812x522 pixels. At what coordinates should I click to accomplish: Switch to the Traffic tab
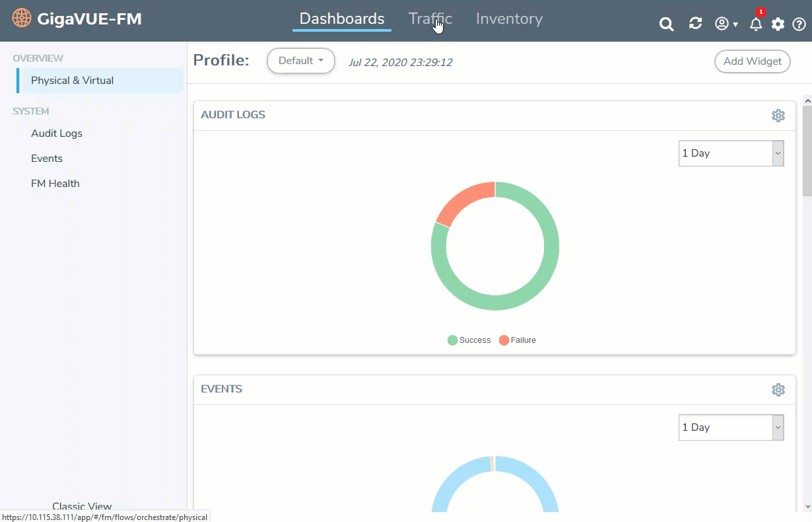point(430,19)
